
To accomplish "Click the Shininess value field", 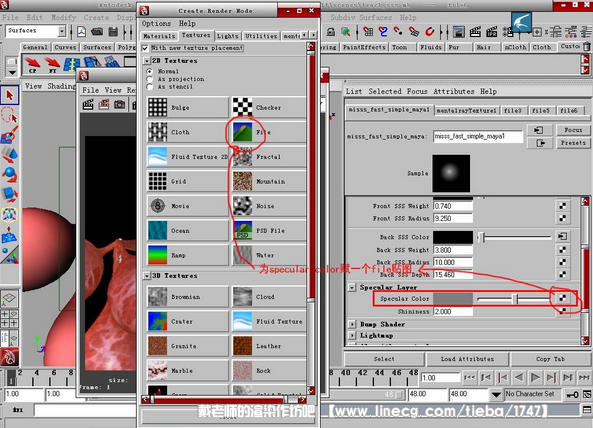I will click(453, 312).
